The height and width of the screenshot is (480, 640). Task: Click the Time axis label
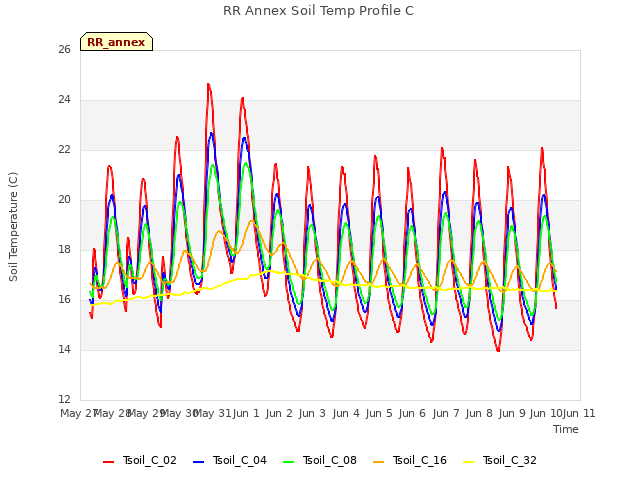(566, 429)
